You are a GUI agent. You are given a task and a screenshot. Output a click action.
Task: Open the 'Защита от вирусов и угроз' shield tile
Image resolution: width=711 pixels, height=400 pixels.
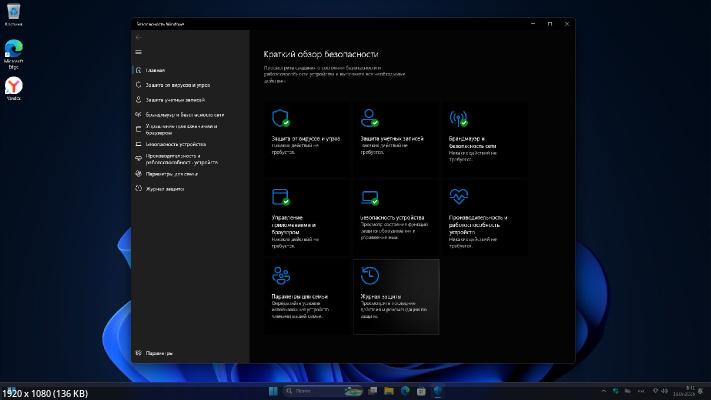click(x=307, y=139)
